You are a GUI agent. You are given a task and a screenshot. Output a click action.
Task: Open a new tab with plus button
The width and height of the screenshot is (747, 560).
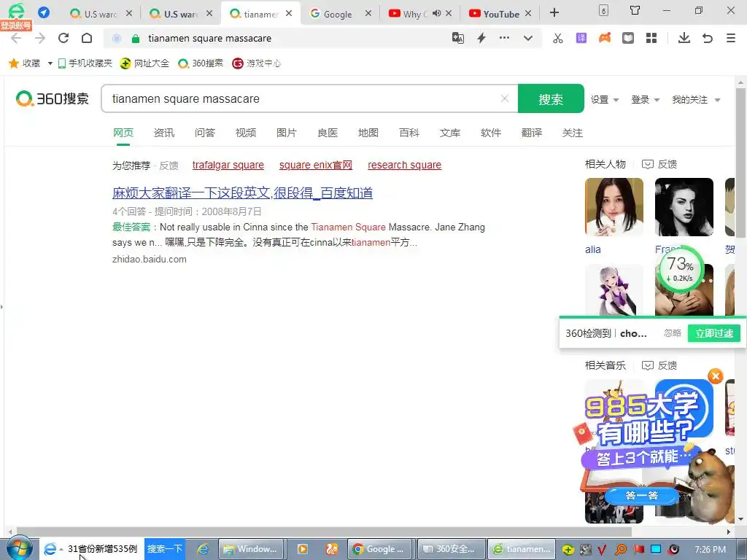554,12
